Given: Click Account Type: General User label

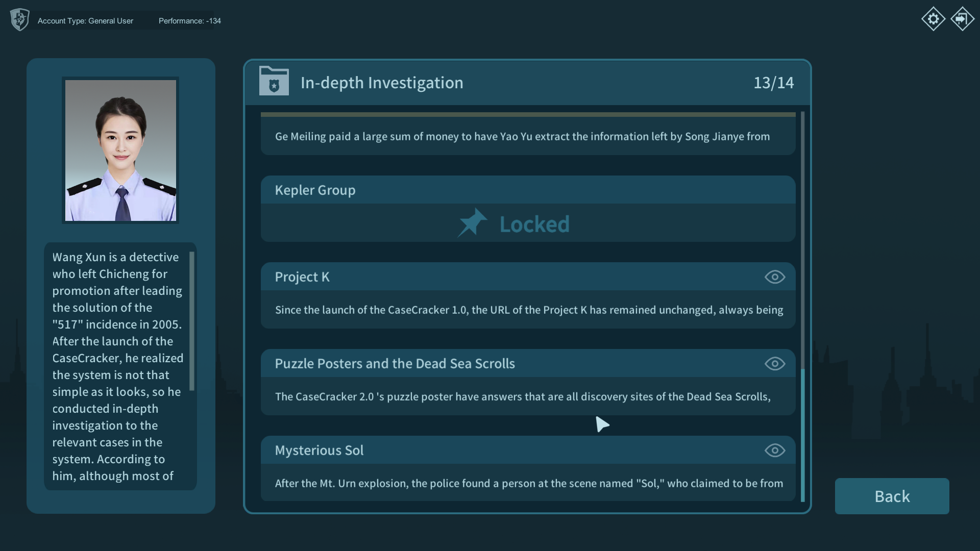Looking at the screenshot, I should (85, 21).
